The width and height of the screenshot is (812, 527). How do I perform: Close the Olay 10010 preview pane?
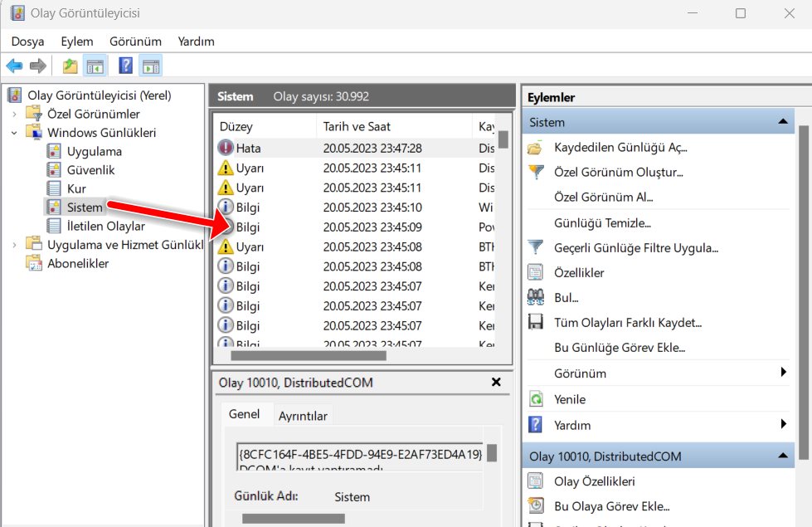(x=496, y=382)
